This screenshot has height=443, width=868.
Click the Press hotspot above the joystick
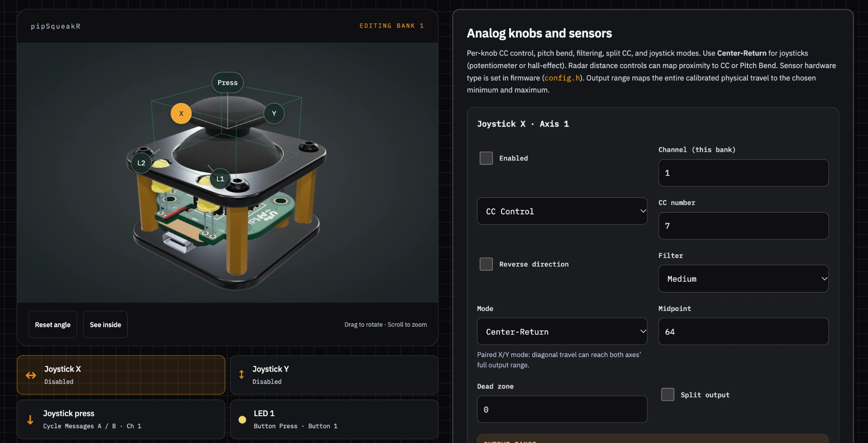(227, 82)
